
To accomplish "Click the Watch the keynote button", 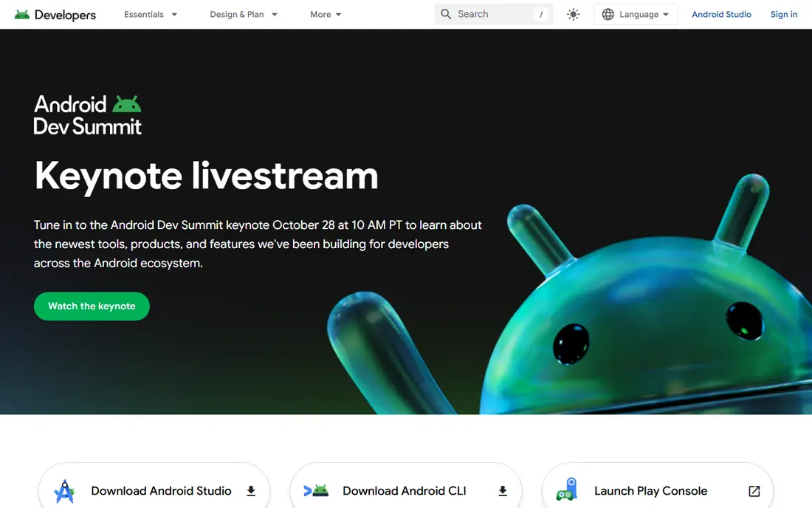I will point(92,306).
